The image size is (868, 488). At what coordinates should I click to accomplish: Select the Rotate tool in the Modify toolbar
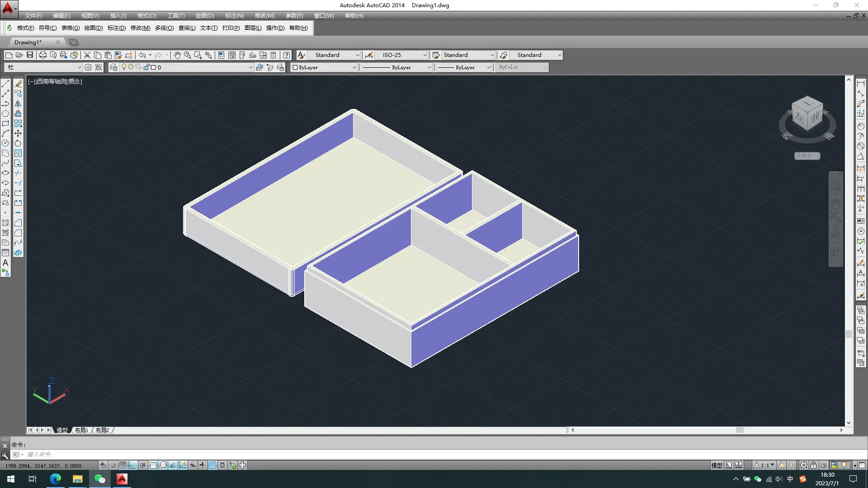(x=18, y=143)
